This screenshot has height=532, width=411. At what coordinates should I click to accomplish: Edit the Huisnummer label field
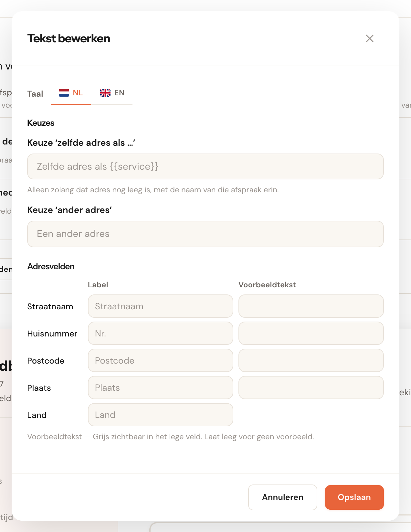click(161, 333)
